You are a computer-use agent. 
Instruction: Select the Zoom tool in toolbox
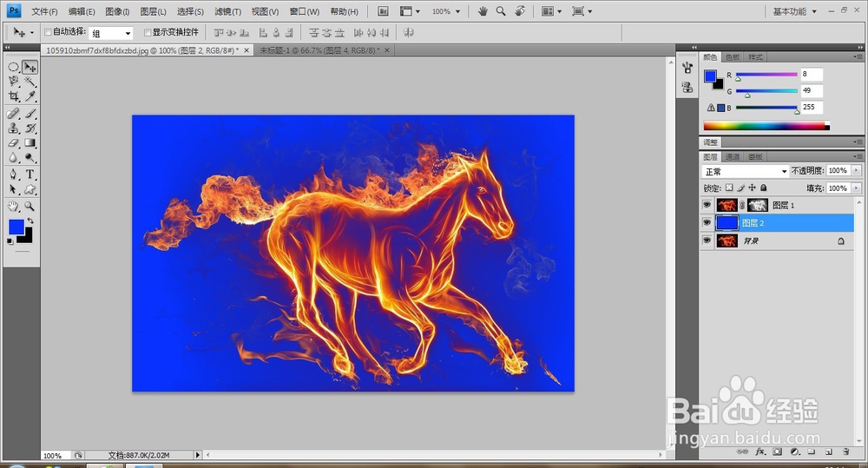point(30,207)
